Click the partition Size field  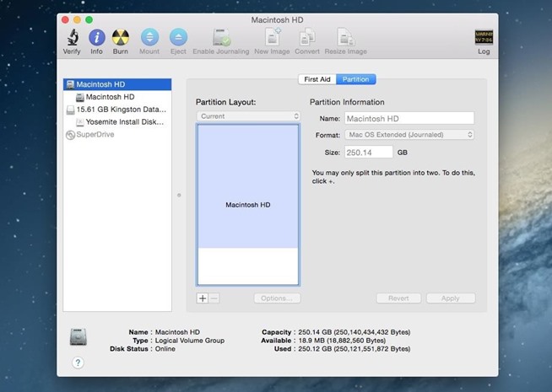click(369, 152)
